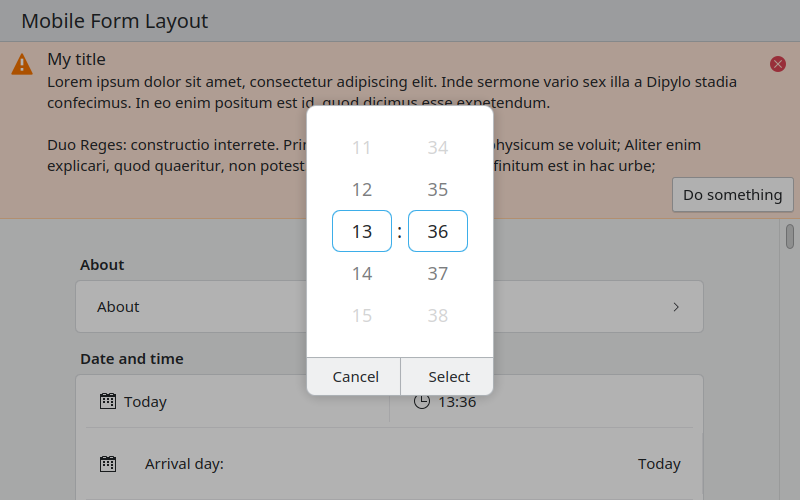Click the orange warning triangle icon
This screenshot has width=800, height=500.
click(22, 65)
